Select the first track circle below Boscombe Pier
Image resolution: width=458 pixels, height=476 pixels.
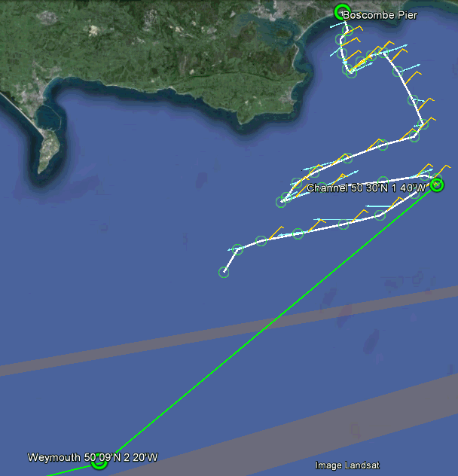click(348, 30)
